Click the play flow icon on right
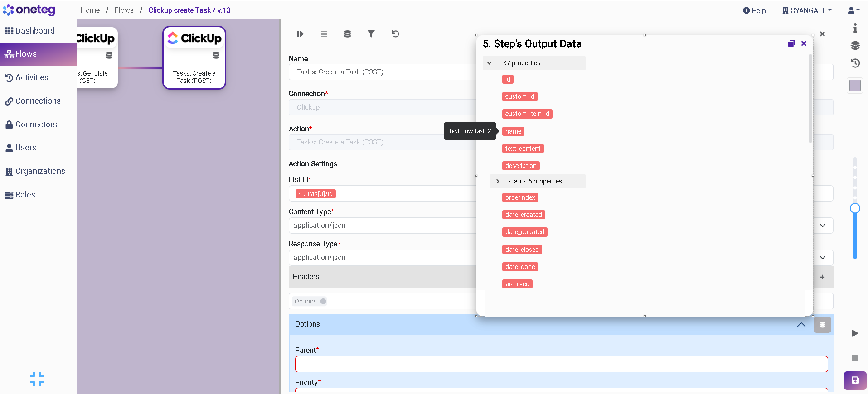The width and height of the screenshot is (868, 394). 854,333
